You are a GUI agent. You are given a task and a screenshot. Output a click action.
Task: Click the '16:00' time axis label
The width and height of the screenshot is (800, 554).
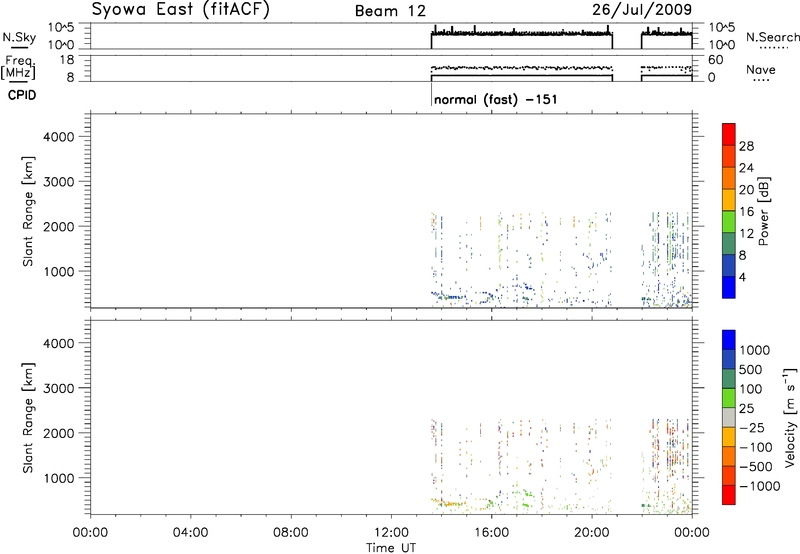pyautogui.click(x=491, y=533)
